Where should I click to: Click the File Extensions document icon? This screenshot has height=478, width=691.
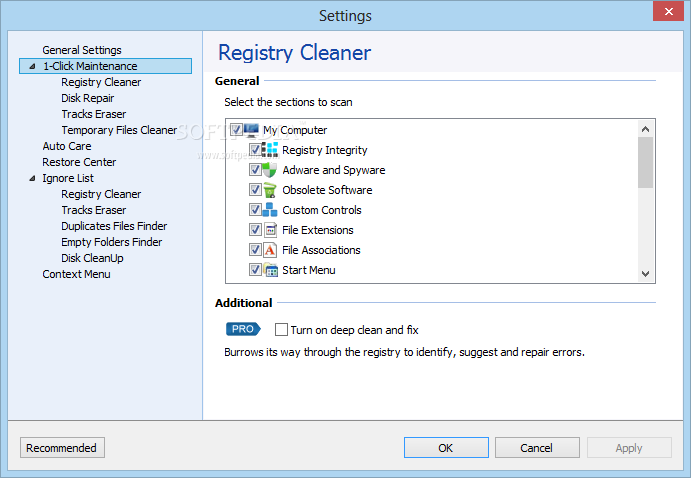(x=270, y=230)
